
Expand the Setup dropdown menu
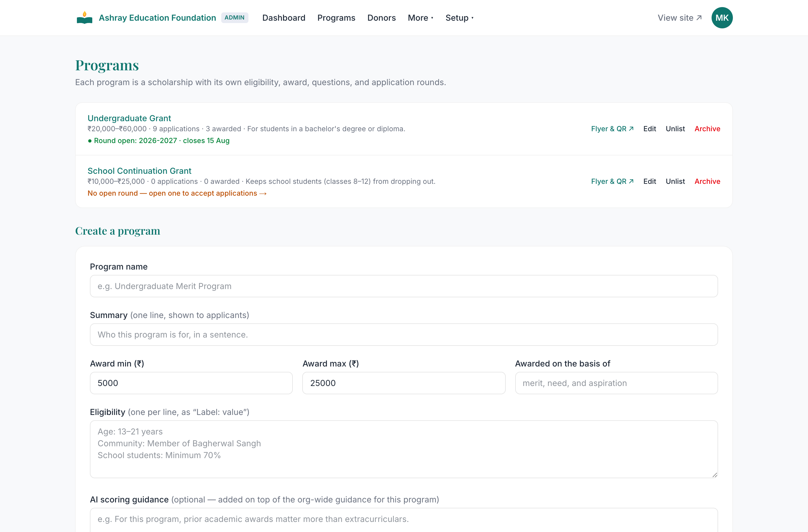pyautogui.click(x=459, y=18)
